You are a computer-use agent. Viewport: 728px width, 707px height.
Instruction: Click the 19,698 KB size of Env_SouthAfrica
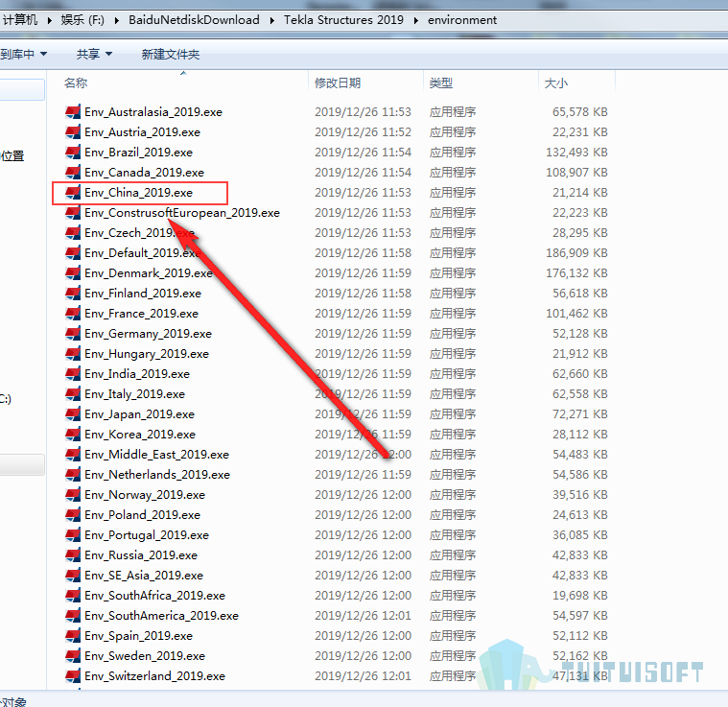click(x=580, y=596)
